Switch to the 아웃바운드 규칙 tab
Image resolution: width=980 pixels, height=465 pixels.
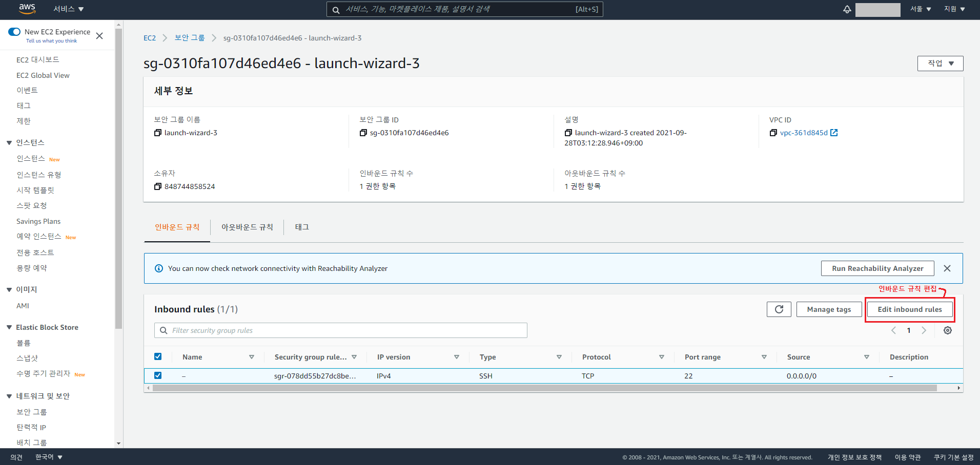click(x=247, y=227)
